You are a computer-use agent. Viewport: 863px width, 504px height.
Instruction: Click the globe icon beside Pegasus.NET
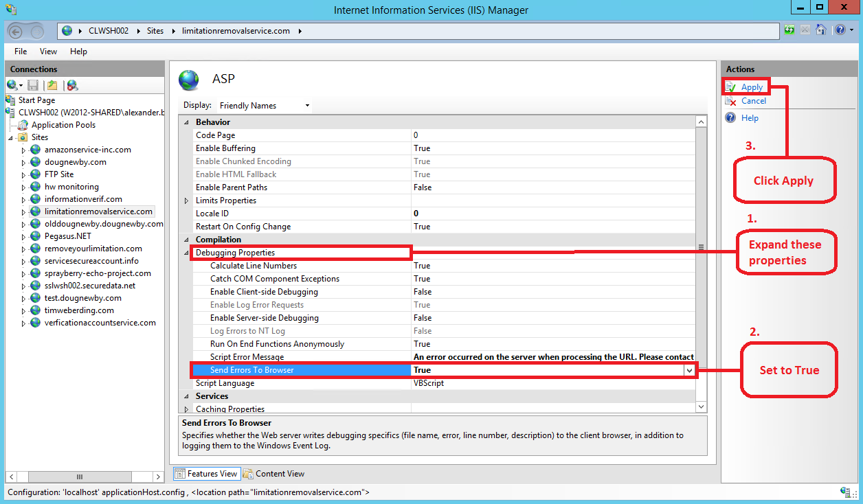coord(36,236)
